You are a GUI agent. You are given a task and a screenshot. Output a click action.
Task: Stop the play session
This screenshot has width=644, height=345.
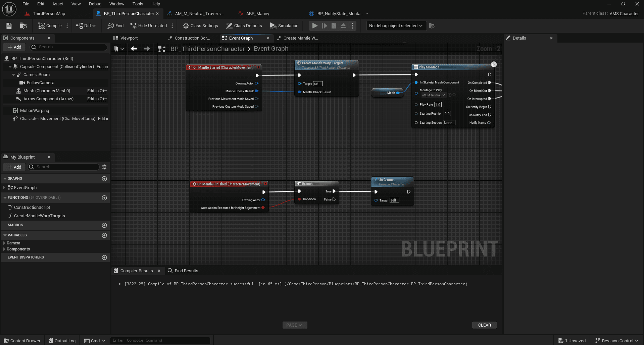coord(334,26)
